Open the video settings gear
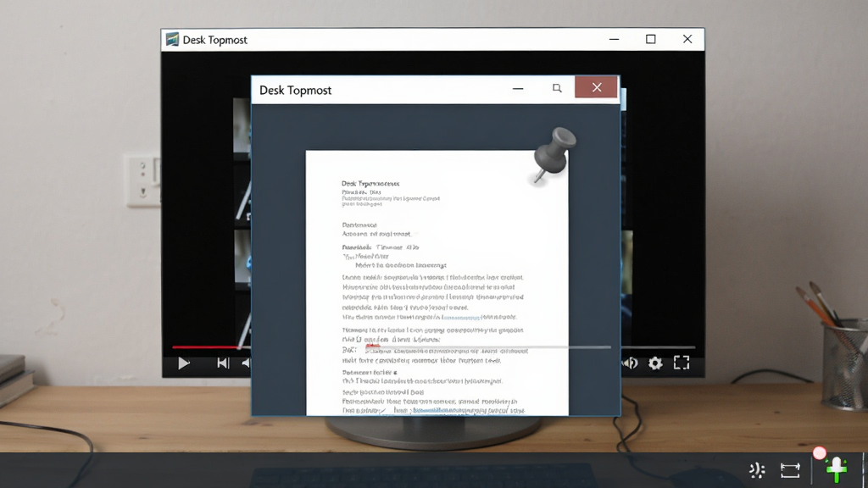The image size is (868, 488). [x=655, y=363]
